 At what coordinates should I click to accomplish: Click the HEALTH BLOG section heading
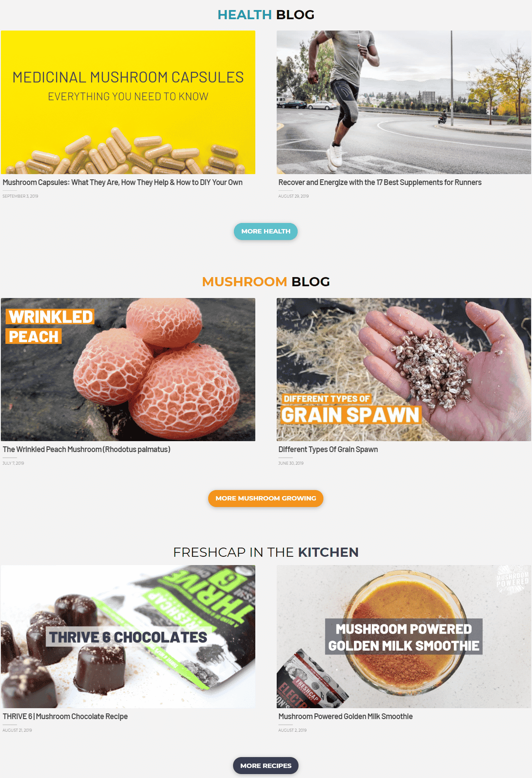click(266, 15)
